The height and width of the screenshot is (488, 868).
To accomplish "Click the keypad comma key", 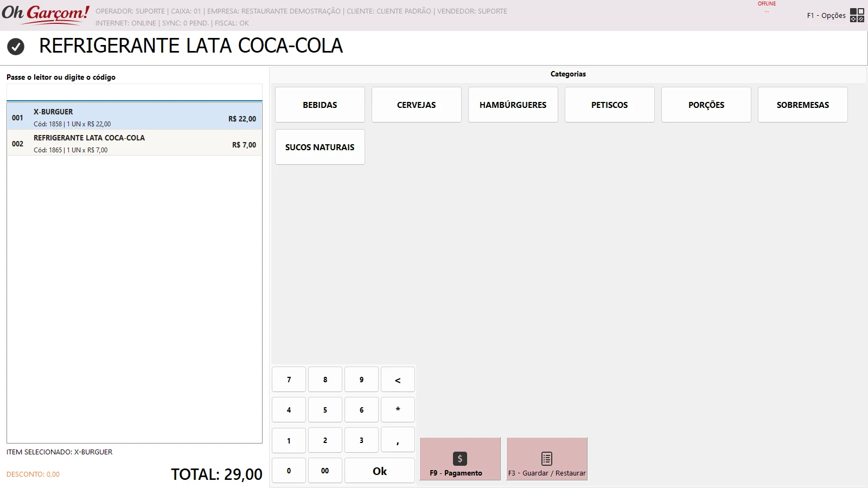I will 398,440.
